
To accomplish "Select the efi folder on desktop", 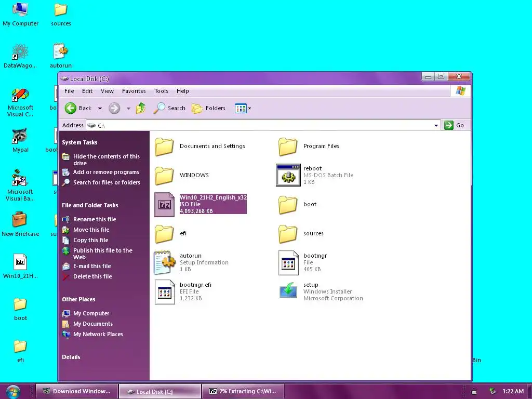I will coord(20,351).
